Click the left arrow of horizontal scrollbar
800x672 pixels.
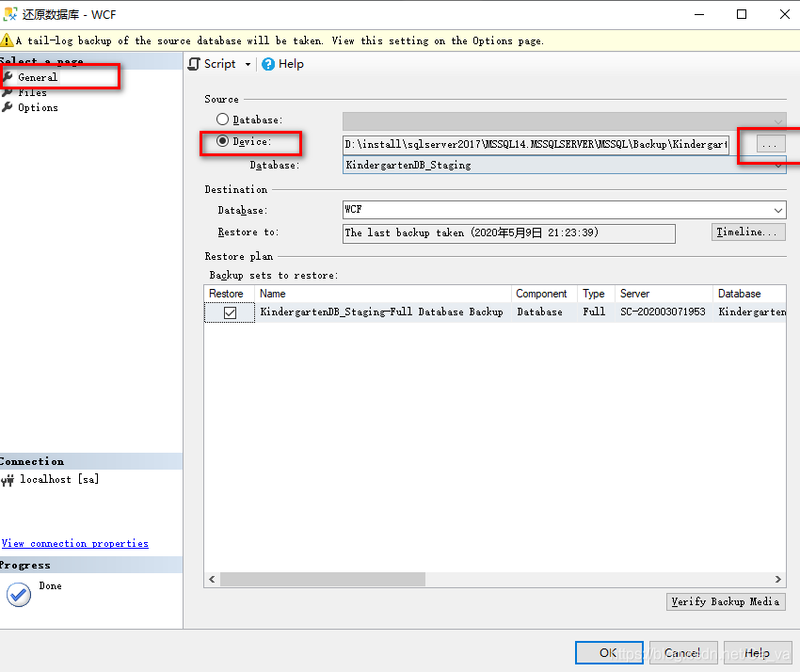pyautogui.click(x=212, y=579)
